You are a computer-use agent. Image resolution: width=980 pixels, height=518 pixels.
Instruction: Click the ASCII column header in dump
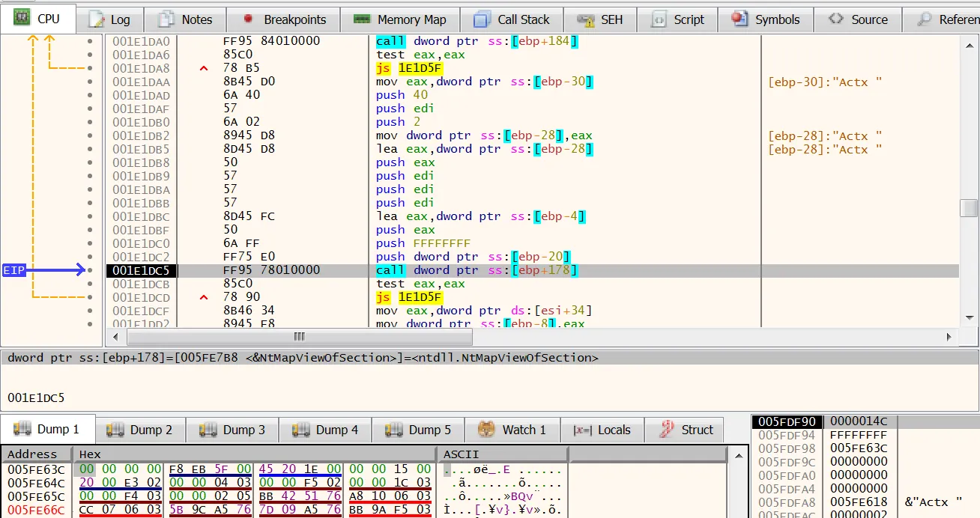tap(461, 454)
